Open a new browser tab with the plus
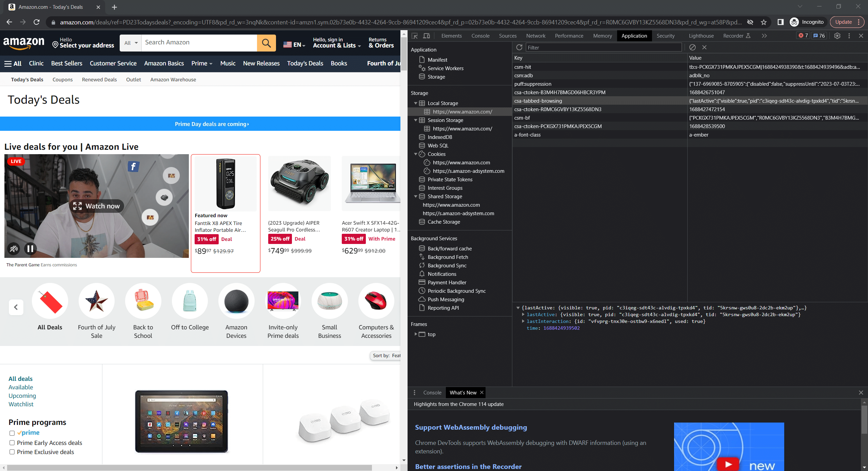The width and height of the screenshot is (868, 471). pos(114,7)
